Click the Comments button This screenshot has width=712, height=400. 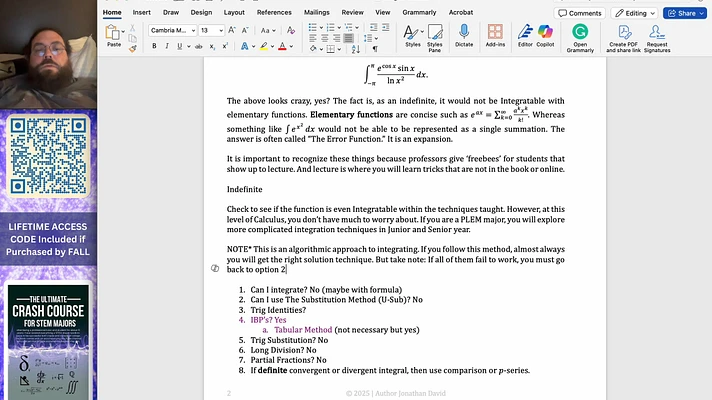click(579, 13)
